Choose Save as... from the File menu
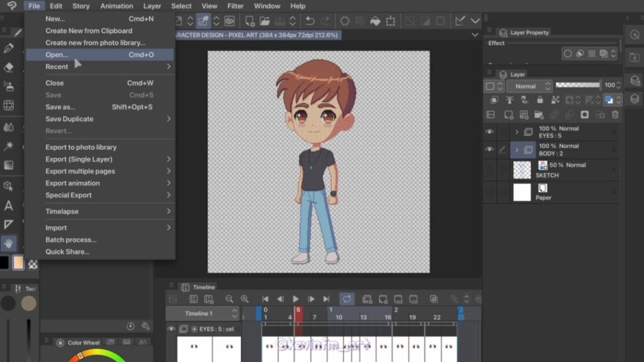This screenshot has height=362, width=644. click(x=60, y=107)
